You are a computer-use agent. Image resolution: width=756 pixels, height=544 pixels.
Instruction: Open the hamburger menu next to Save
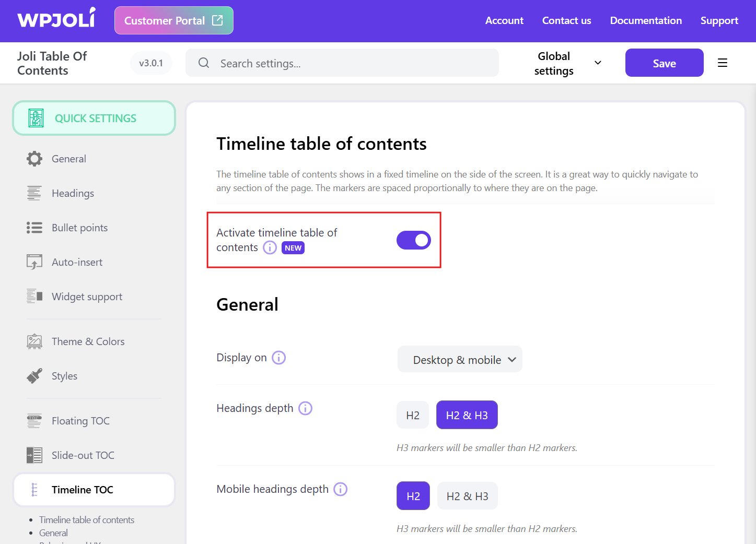pos(723,63)
